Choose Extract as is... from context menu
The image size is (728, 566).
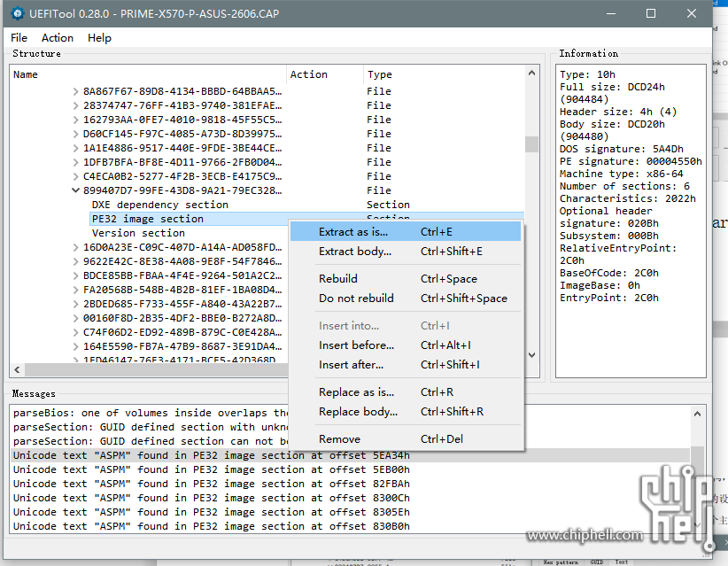[x=406, y=232]
